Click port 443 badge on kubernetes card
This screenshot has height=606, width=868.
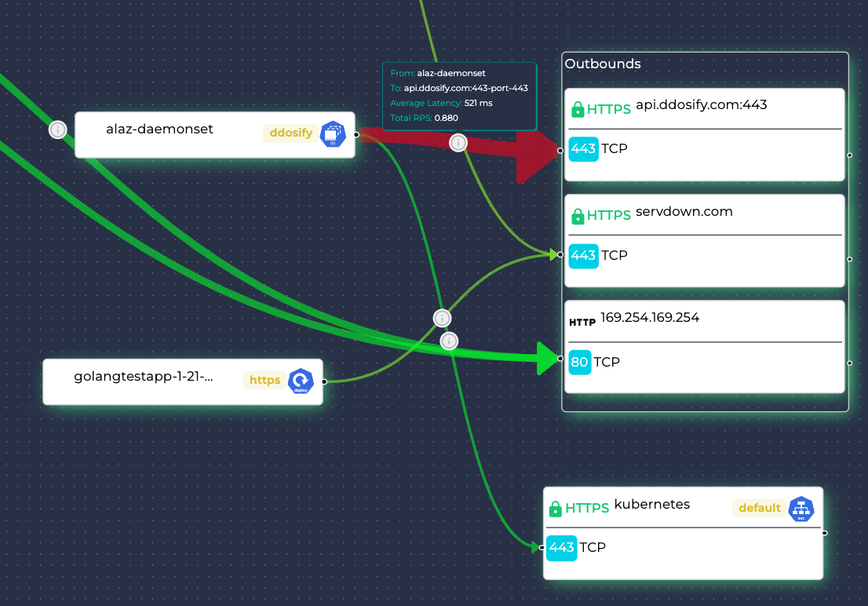pyautogui.click(x=561, y=548)
